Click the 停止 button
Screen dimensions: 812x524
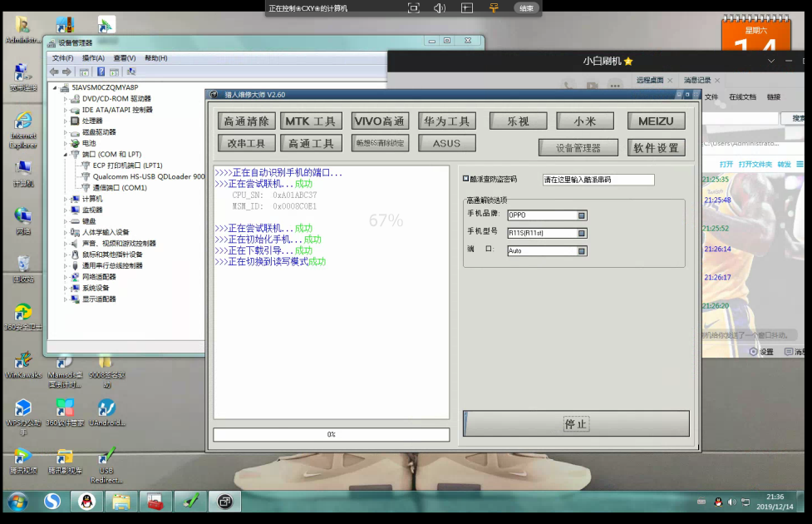(x=576, y=424)
